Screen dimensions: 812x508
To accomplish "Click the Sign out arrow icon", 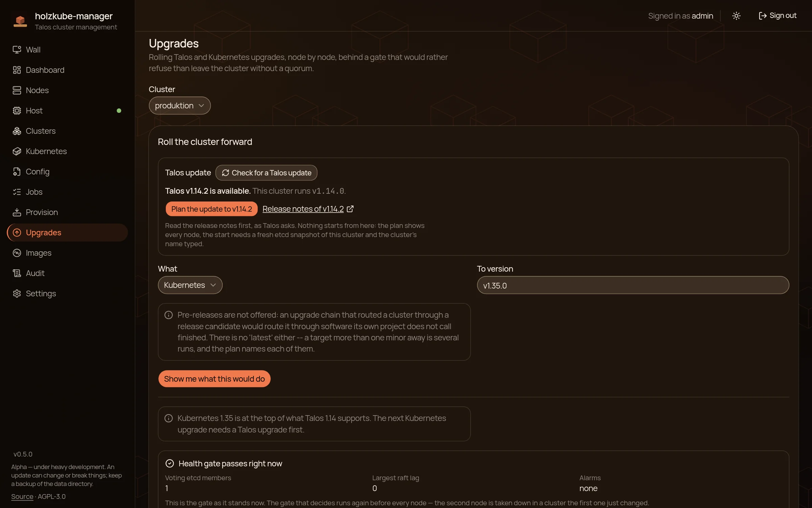I will (763, 16).
